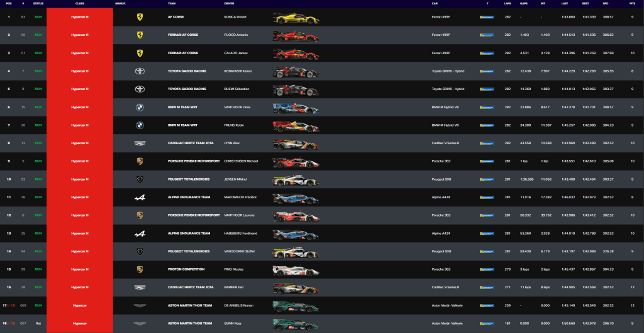Click the Alpine logo in Makowiecki's row

coord(140,197)
